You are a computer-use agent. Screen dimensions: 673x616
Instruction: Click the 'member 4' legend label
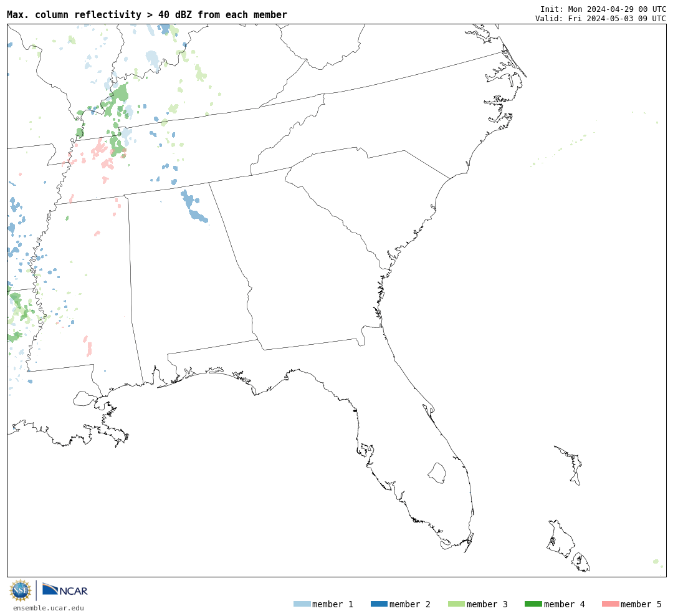click(565, 604)
